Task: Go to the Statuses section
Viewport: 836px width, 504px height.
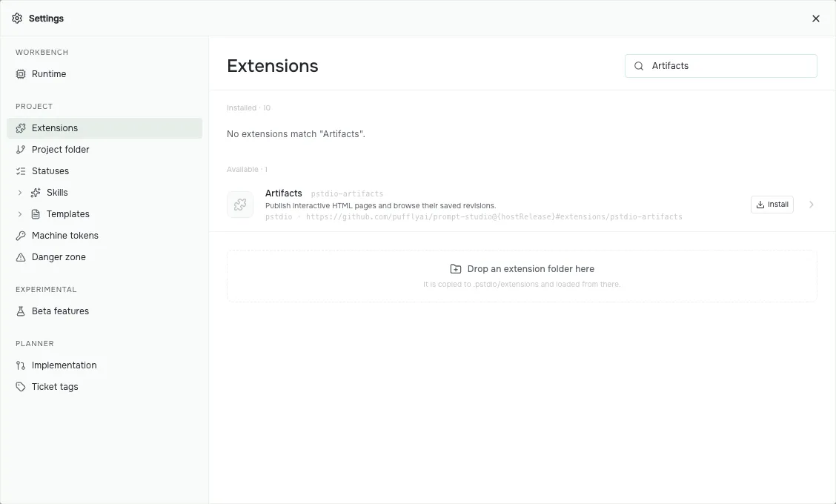Action: click(x=104, y=171)
